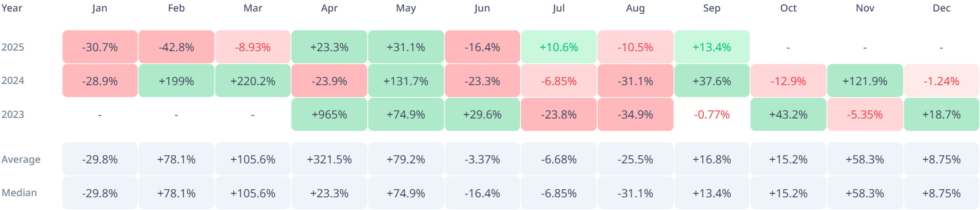Select the September 2023 -0.77% cell
The height and width of the screenshot is (210, 980).
(x=712, y=114)
